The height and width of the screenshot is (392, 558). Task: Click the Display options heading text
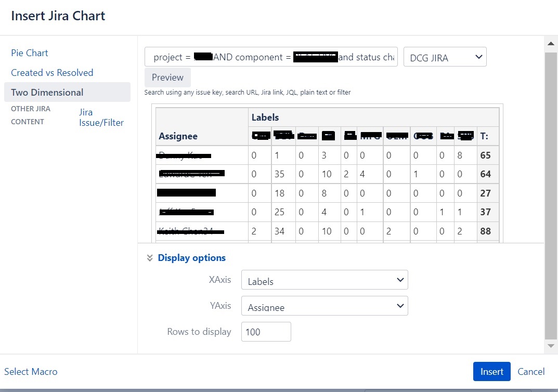(192, 258)
